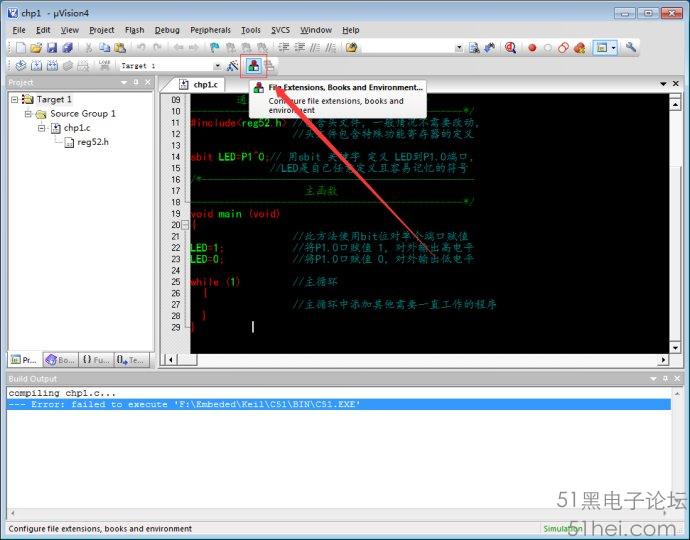This screenshot has width=690, height=540.
Task: Open Configuration with the wrench icon
Action: click(631, 48)
